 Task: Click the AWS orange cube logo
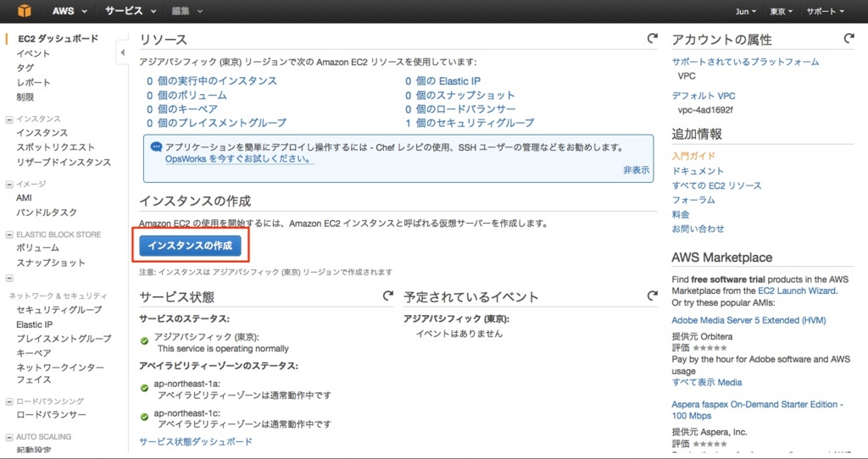[24, 11]
